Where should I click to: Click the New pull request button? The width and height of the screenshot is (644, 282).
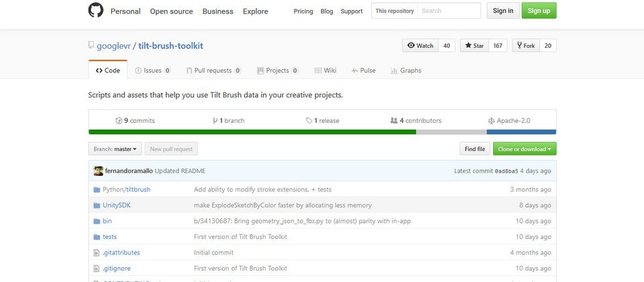[171, 149]
